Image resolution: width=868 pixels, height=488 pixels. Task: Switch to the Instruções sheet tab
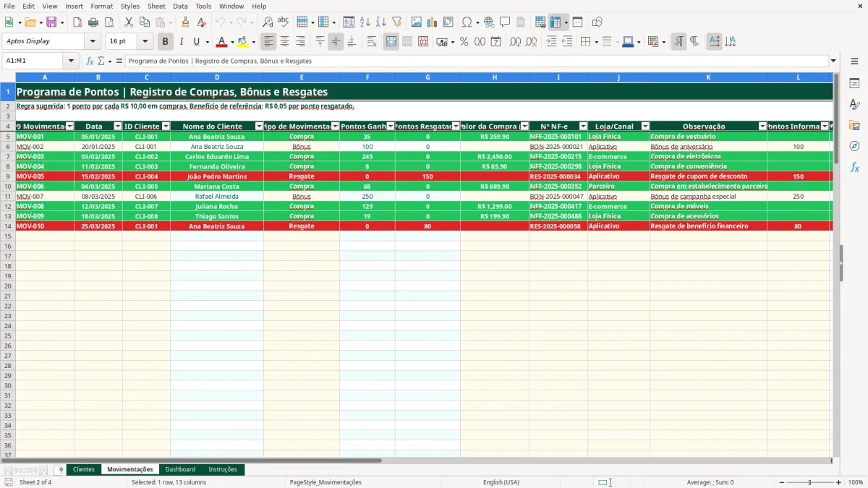tap(223, 470)
